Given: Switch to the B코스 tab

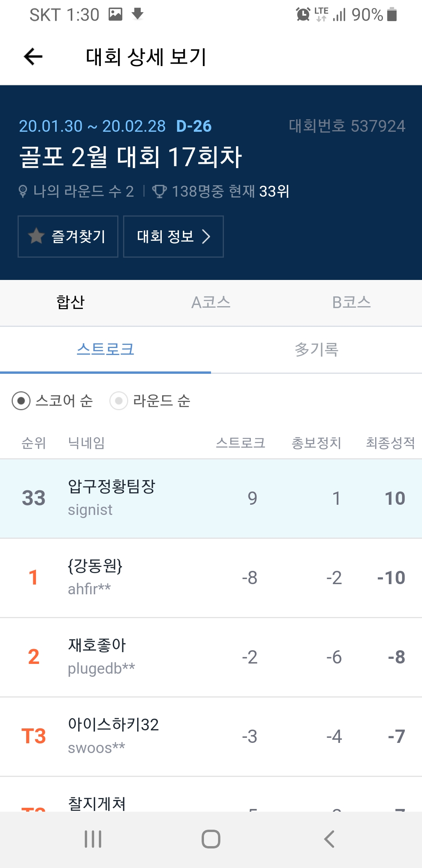Looking at the screenshot, I should pyautogui.click(x=351, y=303).
